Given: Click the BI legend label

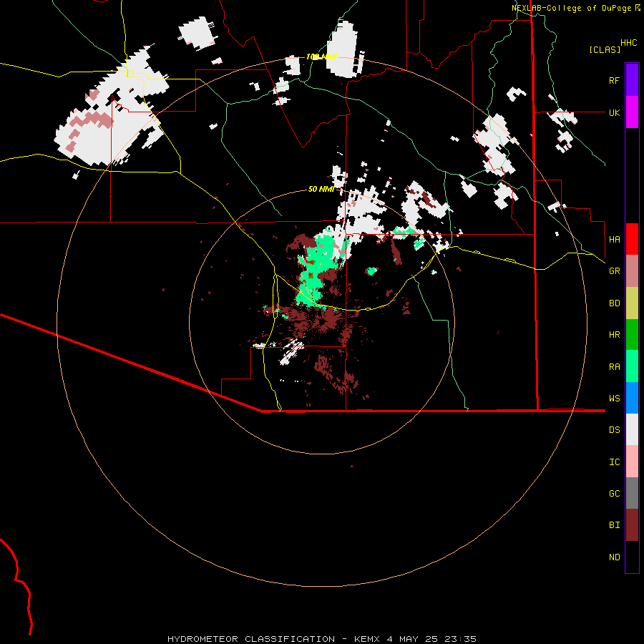Looking at the screenshot, I should (614, 525).
